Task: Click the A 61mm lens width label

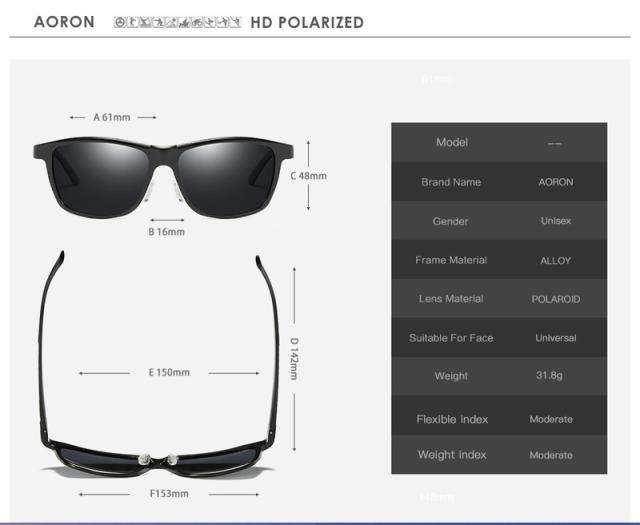Action: point(112,117)
